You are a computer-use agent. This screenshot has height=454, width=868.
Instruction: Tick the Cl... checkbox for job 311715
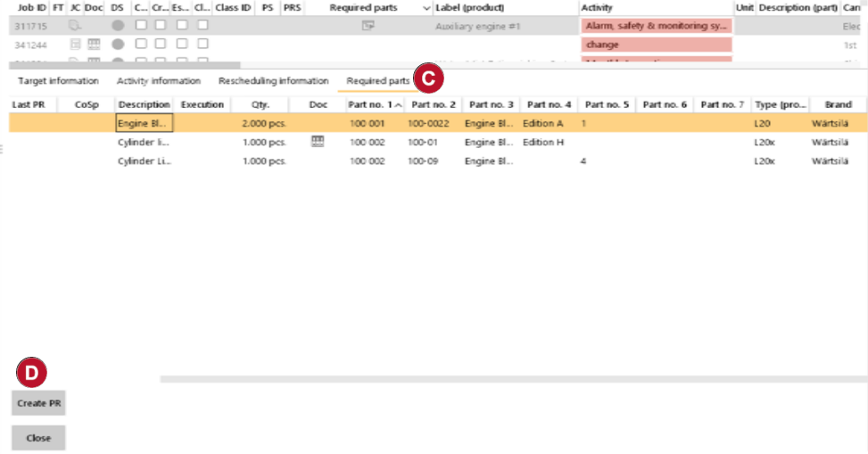(203, 25)
